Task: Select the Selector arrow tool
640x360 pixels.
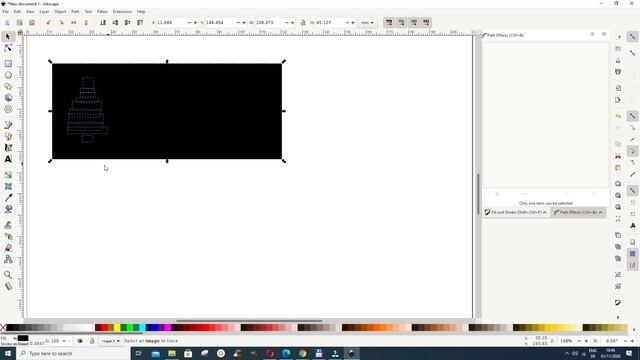Action: (x=8, y=37)
